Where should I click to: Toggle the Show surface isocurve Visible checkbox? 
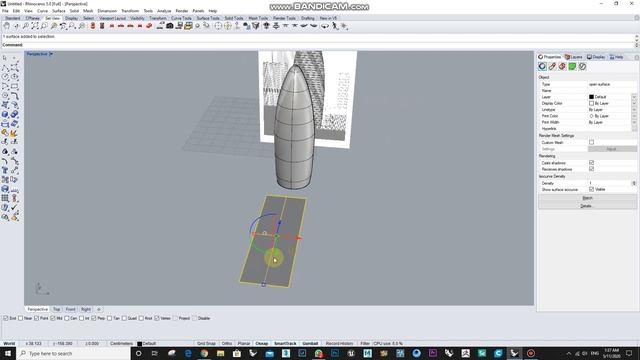point(591,189)
